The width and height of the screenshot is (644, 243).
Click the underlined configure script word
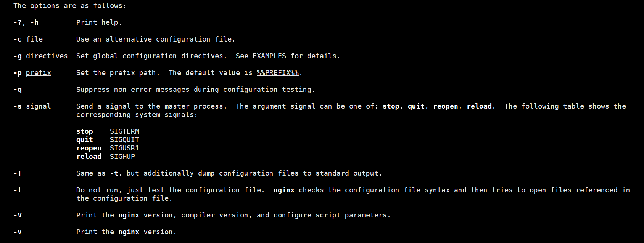tap(292, 215)
